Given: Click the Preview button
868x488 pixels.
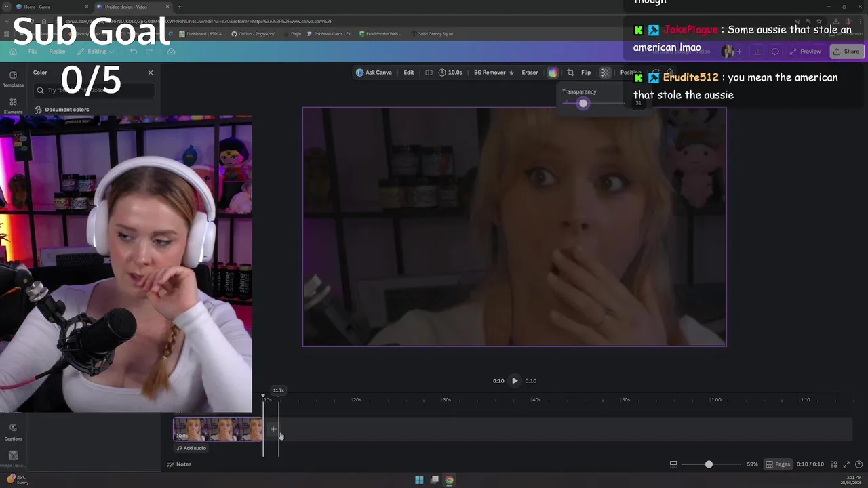Looking at the screenshot, I should (806, 52).
